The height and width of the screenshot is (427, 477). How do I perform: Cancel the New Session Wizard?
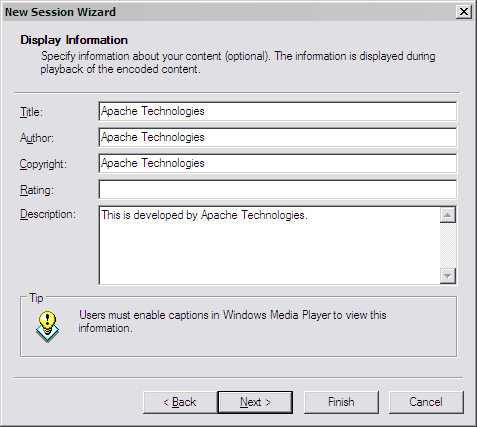point(426,402)
